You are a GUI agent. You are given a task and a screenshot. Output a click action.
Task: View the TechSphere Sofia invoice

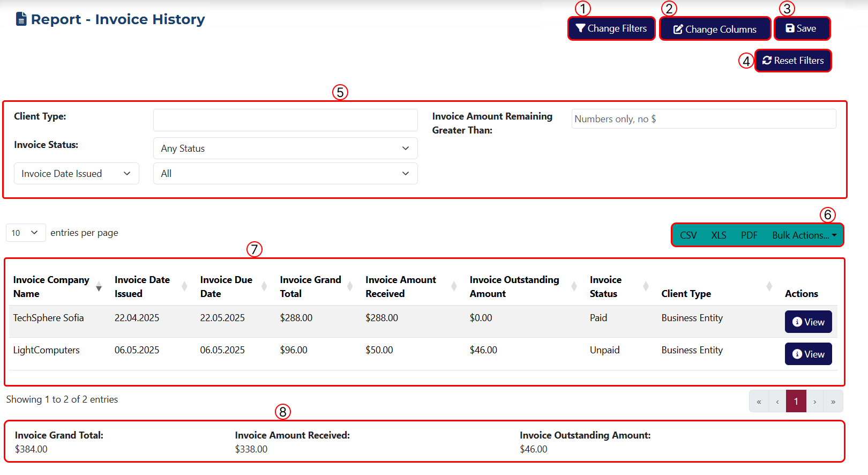(808, 322)
